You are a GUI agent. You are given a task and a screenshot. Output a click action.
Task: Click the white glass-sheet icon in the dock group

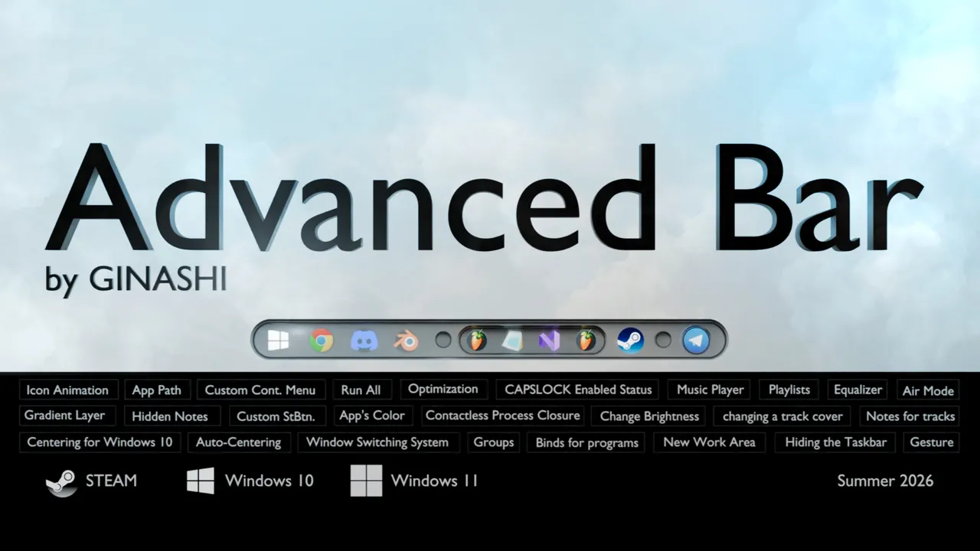coord(512,341)
